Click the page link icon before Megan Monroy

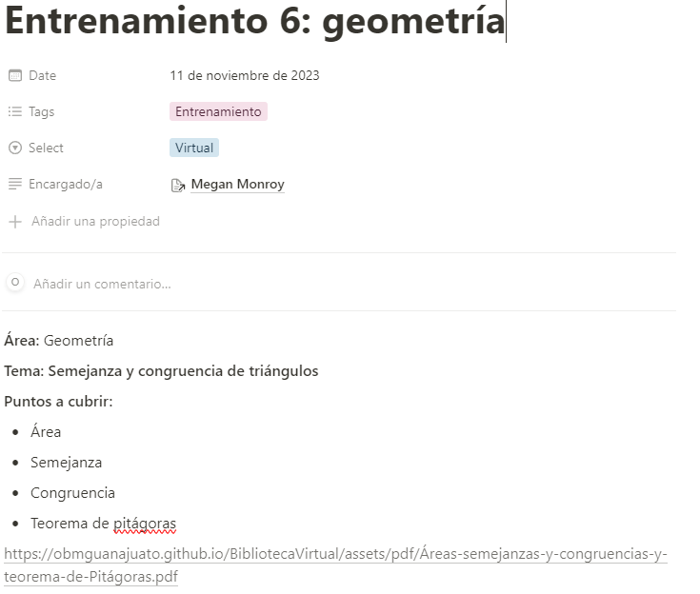click(178, 185)
